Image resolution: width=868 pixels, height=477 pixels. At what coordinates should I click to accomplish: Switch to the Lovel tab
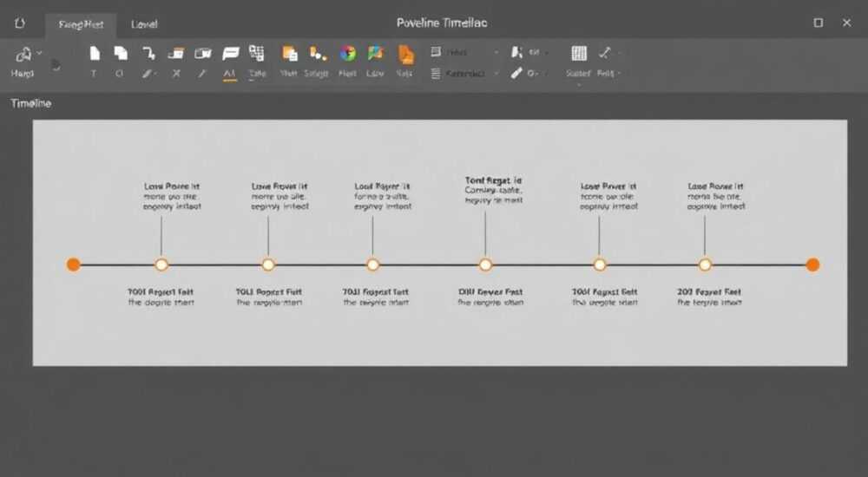[x=144, y=24]
